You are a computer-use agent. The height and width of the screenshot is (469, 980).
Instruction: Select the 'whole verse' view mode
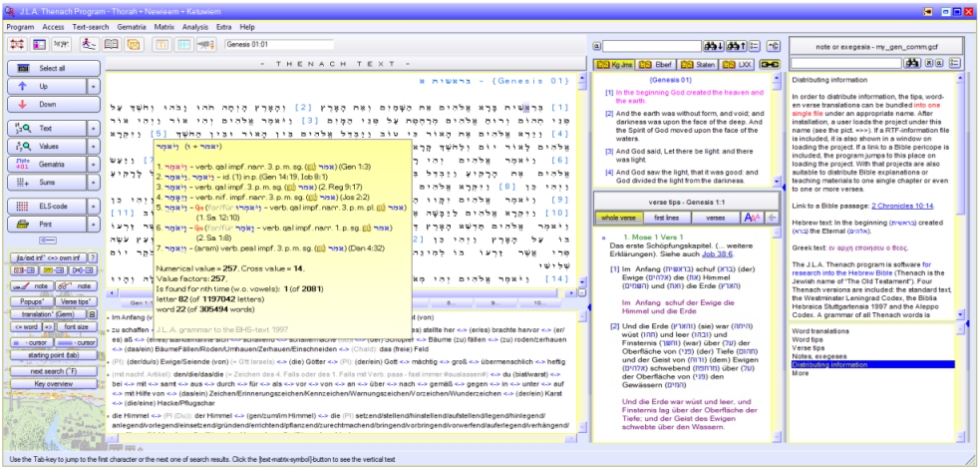pyautogui.click(x=619, y=218)
